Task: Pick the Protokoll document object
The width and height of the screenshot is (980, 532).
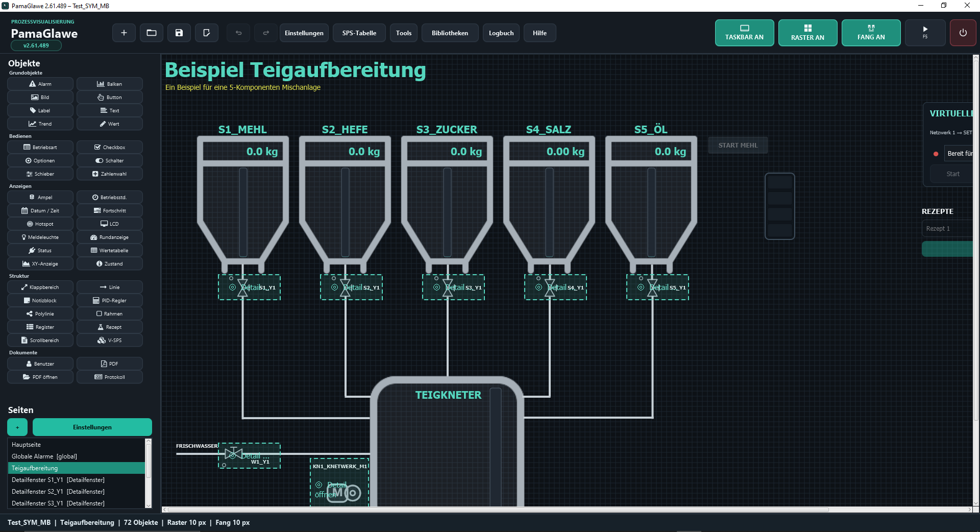Action: pyautogui.click(x=110, y=377)
